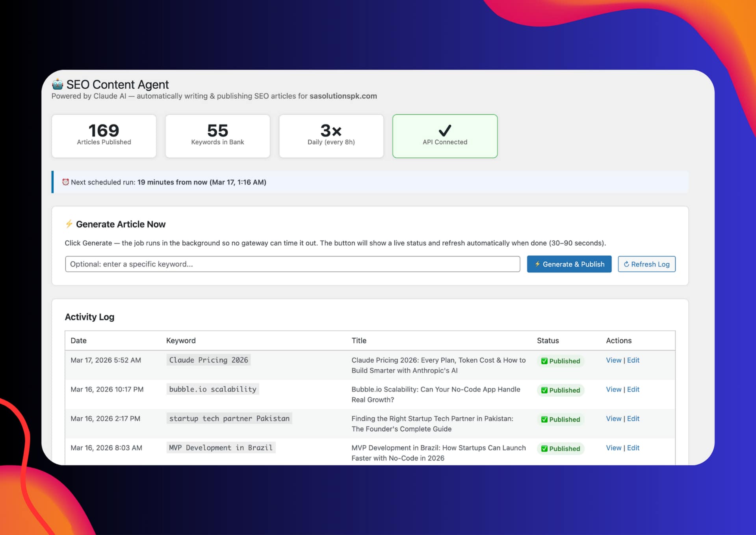Click the robot icon beside SEO Content Agent
The width and height of the screenshot is (756, 535).
pyautogui.click(x=58, y=84)
